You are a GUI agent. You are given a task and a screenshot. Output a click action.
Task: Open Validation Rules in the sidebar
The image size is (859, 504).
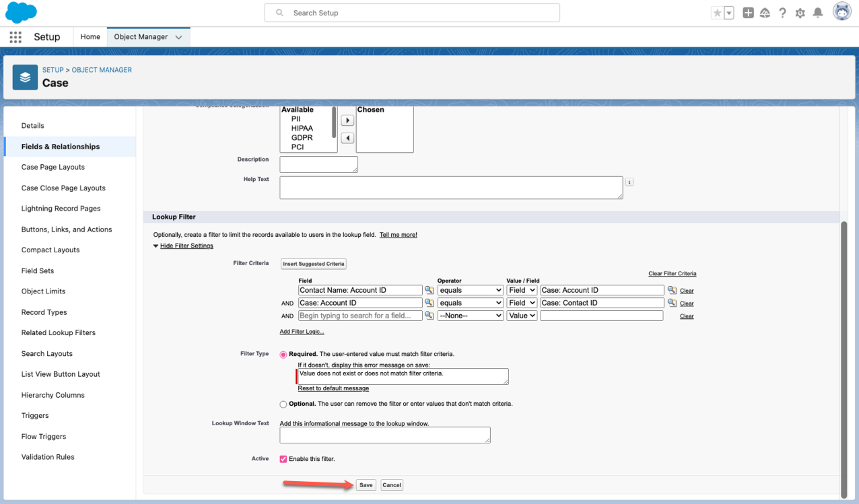coord(48,457)
